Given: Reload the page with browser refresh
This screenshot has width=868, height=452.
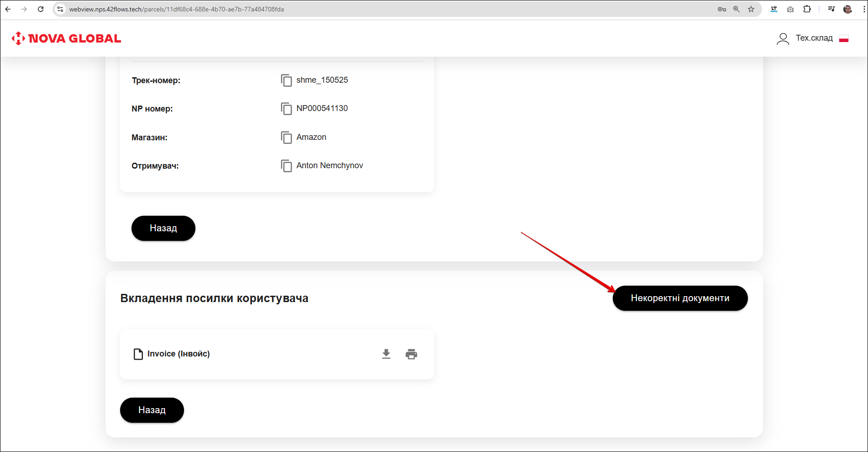Looking at the screenshot, I should pos(41,9).
